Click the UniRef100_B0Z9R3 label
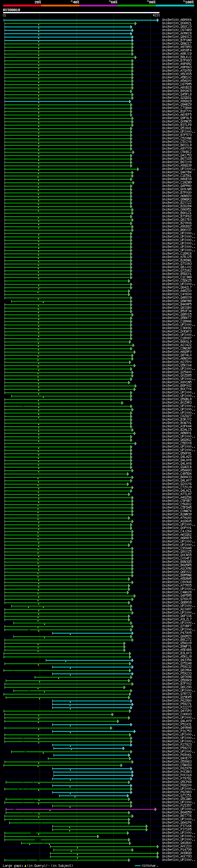Image resolution: width=197 pixels, height=868 pixels. click(177, 402)
